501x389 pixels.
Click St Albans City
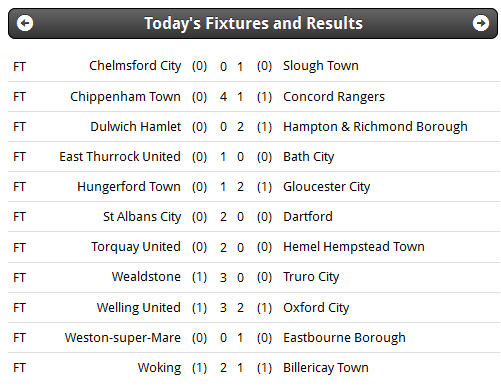coord(142,217)
